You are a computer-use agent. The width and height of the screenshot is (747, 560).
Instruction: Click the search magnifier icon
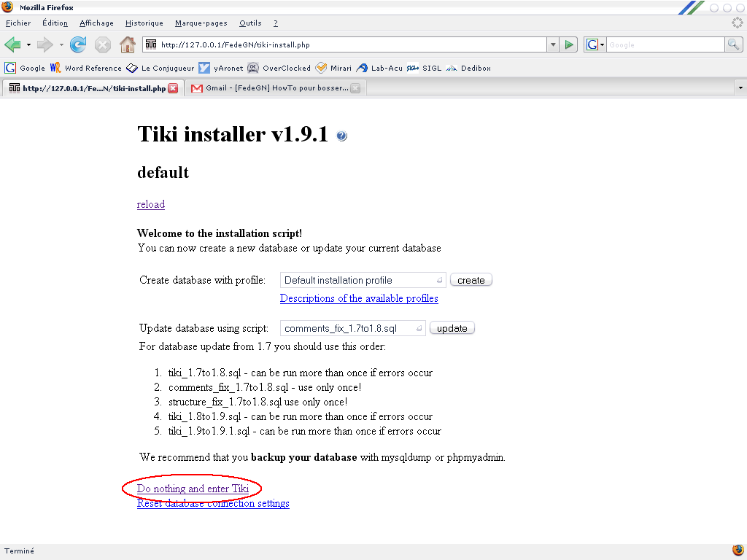coord(733,44)
